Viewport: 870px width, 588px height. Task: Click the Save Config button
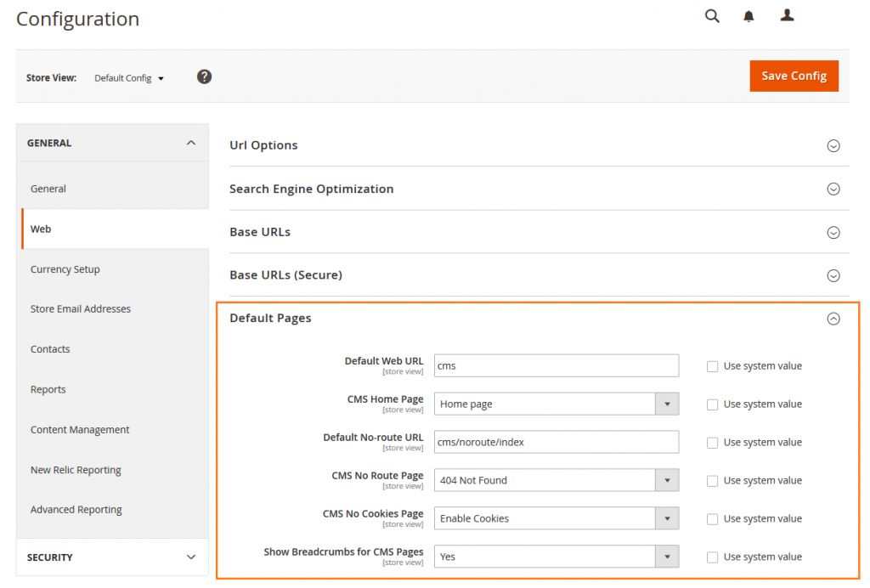794,76
